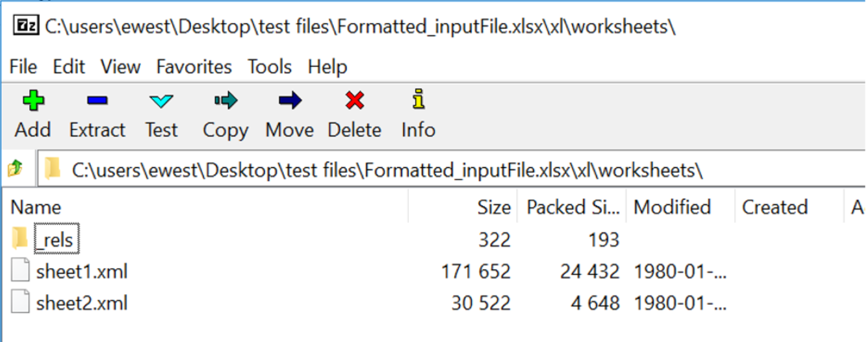
Task: Go up one folder level icon
Action: tap(15, 169)
